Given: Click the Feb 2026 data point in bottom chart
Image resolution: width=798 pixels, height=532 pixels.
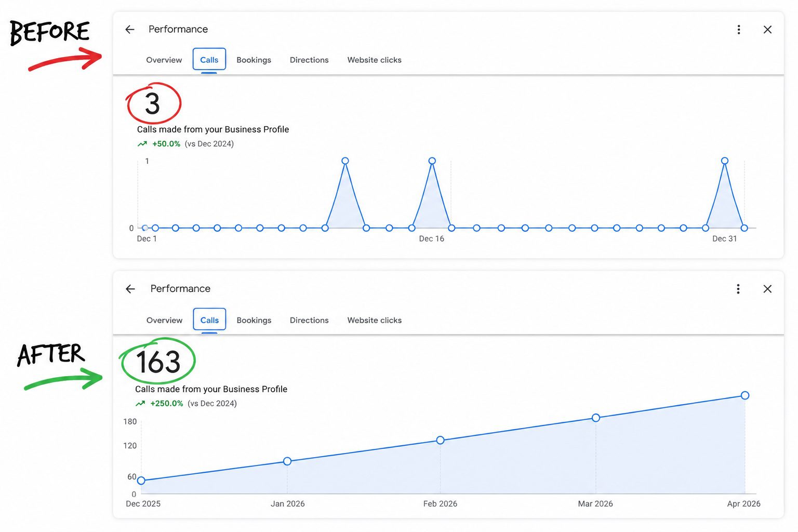Looking at the screenshot, I should point(440,440).
